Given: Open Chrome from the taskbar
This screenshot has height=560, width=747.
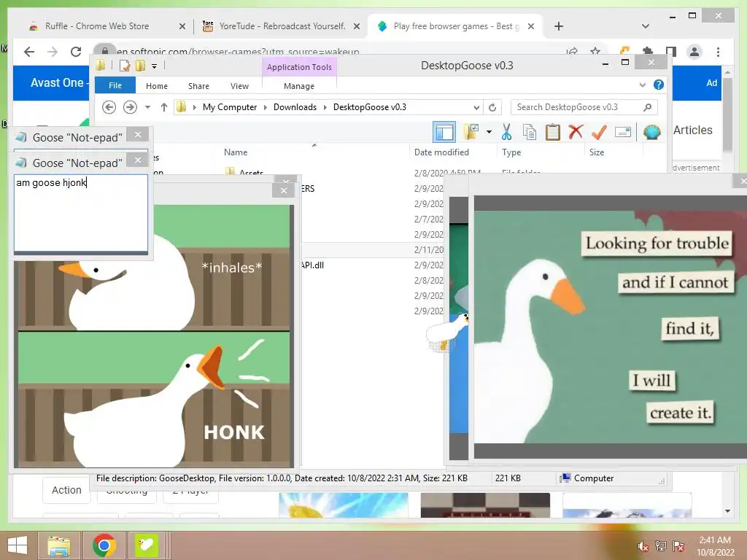Looking at the screenshot, I should [x=104, y=545].
